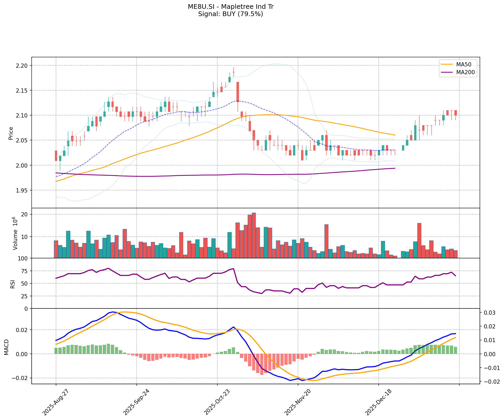Click the MA200 legend entry

pos(465,72)
